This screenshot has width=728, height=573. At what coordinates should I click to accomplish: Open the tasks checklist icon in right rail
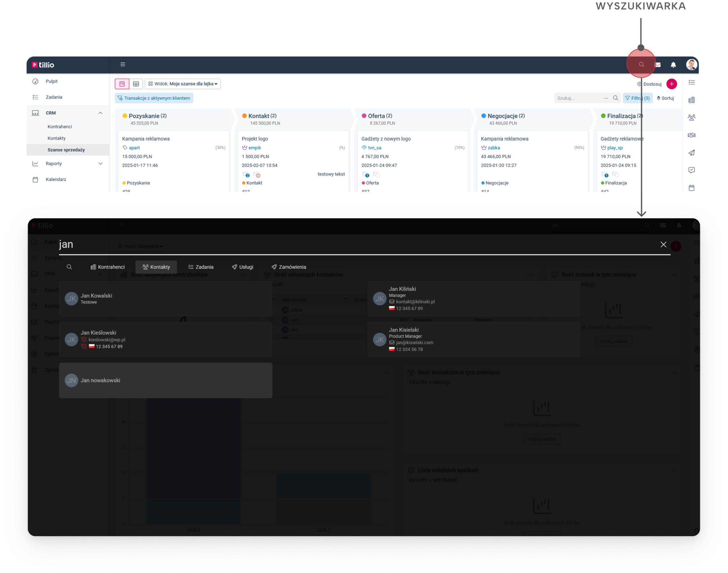click(x=691, y=82)
